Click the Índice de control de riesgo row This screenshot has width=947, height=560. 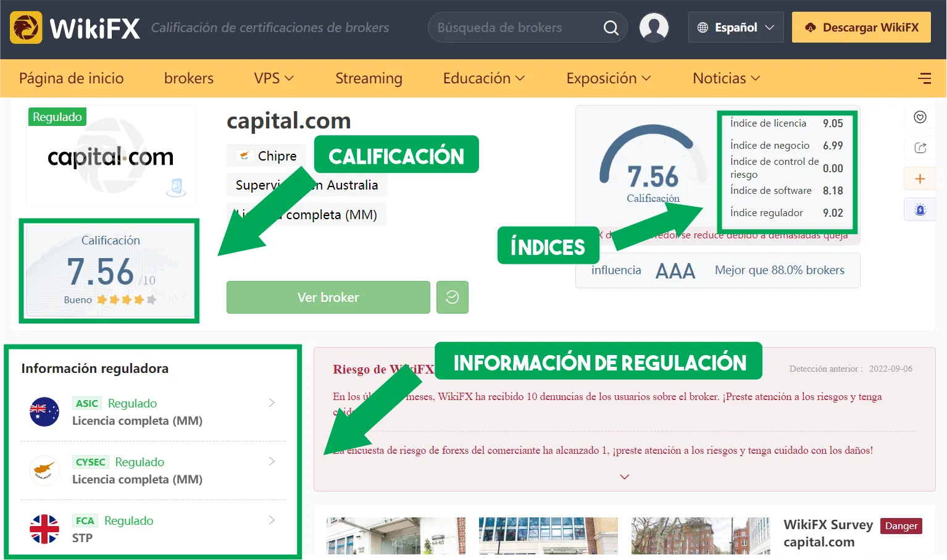pos(786,168)
